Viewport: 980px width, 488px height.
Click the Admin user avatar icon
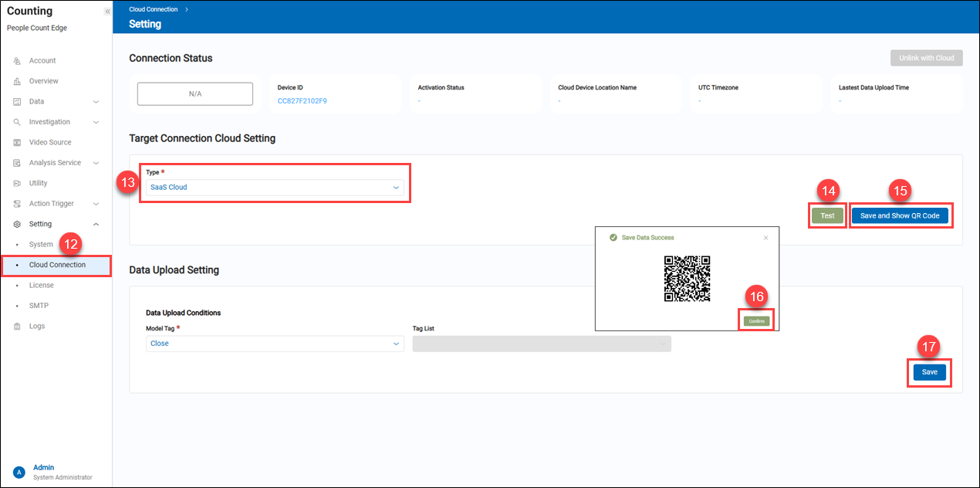click(19, 472)
